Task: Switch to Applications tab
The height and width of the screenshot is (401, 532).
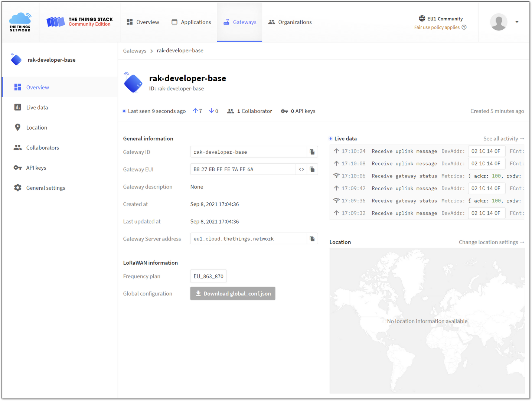Action: (191, 22)
